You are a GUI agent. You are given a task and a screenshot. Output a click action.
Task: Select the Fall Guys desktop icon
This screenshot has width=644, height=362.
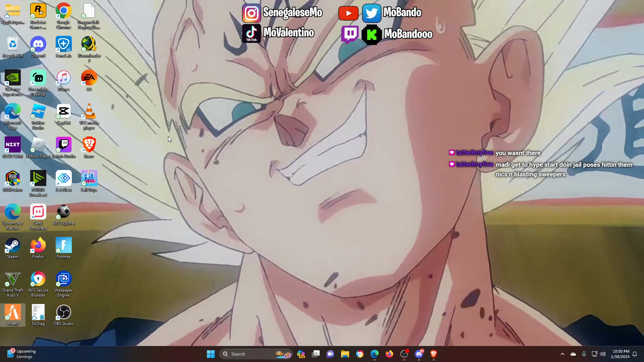pyautogui.click(x=89, y=181)
